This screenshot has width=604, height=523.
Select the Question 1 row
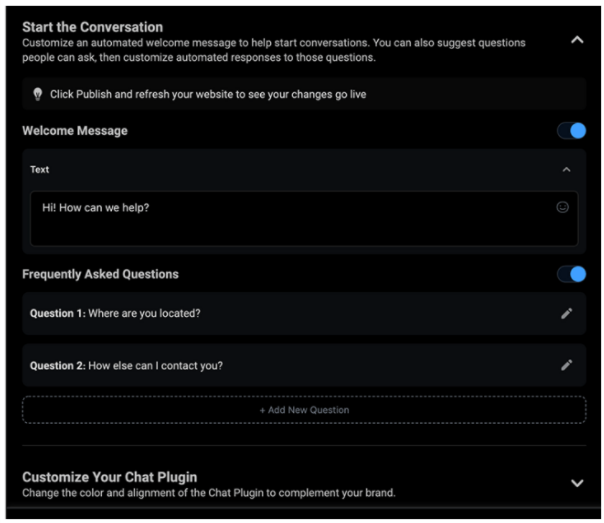click(304, 313)
